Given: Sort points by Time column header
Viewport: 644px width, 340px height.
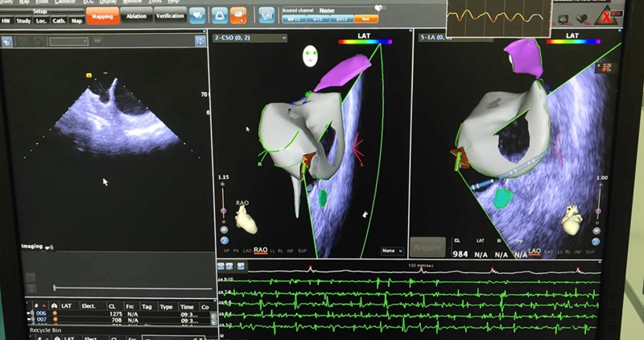Looking at the screenshot, I should pos(187,307).
